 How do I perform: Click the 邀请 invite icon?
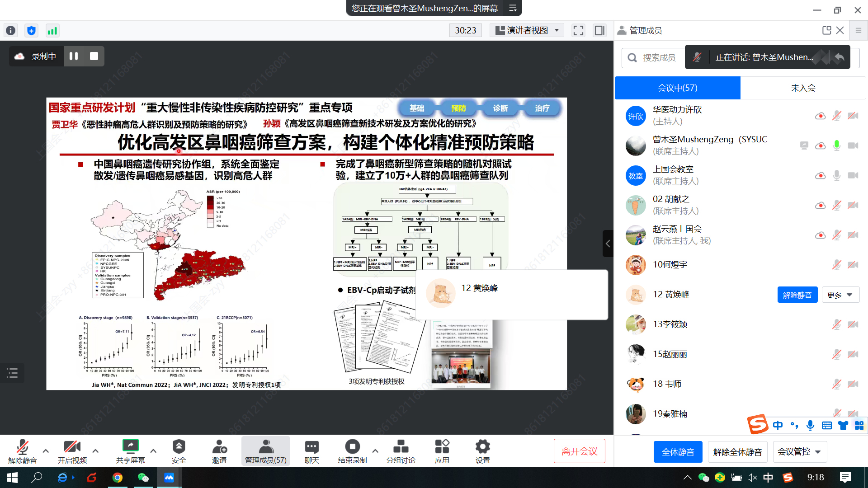point(219,450)
